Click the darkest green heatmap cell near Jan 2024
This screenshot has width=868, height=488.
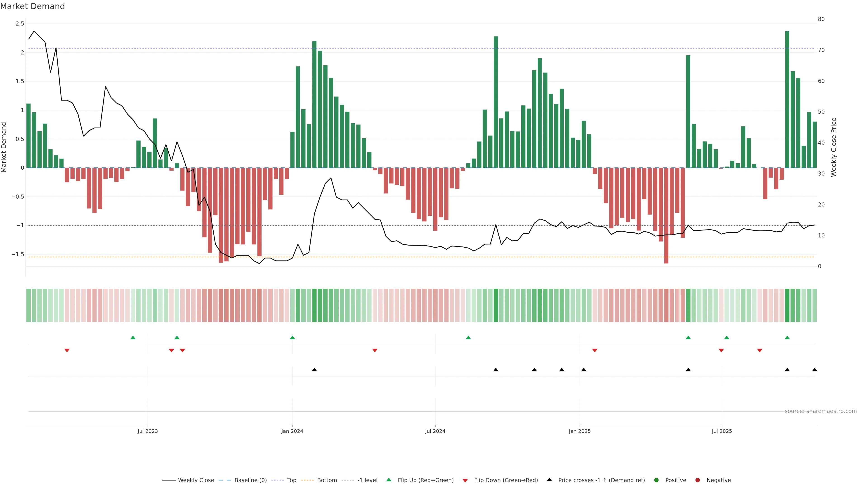coord(314,305)
